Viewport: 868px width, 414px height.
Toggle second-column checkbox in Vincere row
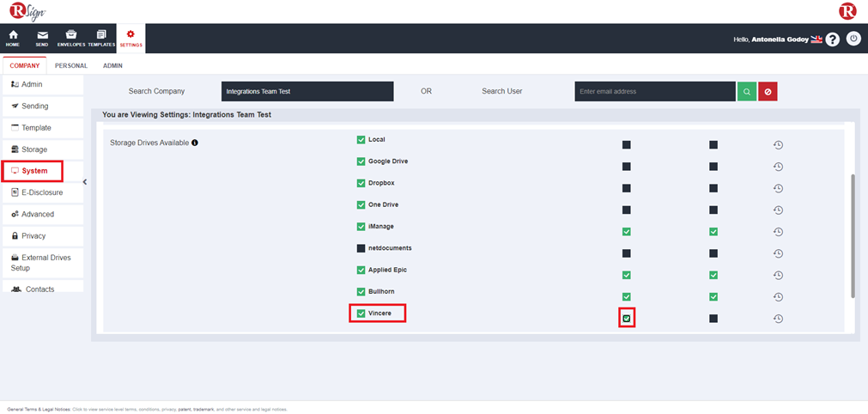click(x=713, y=319)
